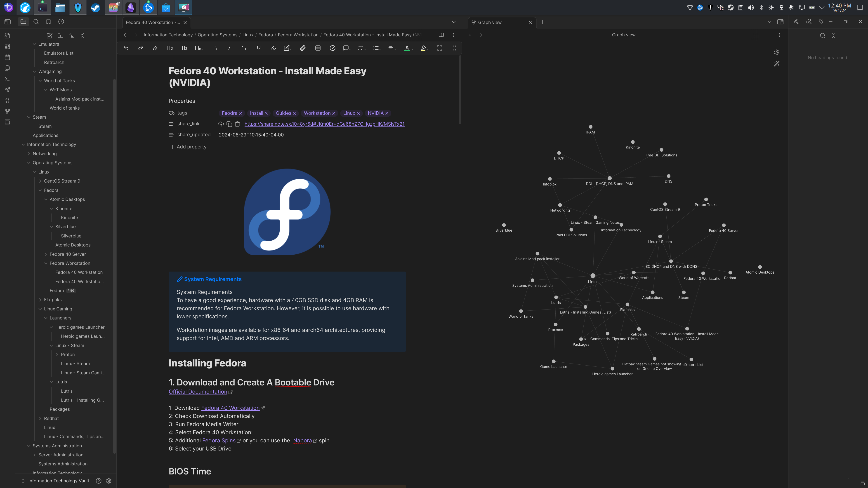Apply Strikethrough formatting from the toolbar
The width and height of the screenshot is (868, 488).
(244, 48)
